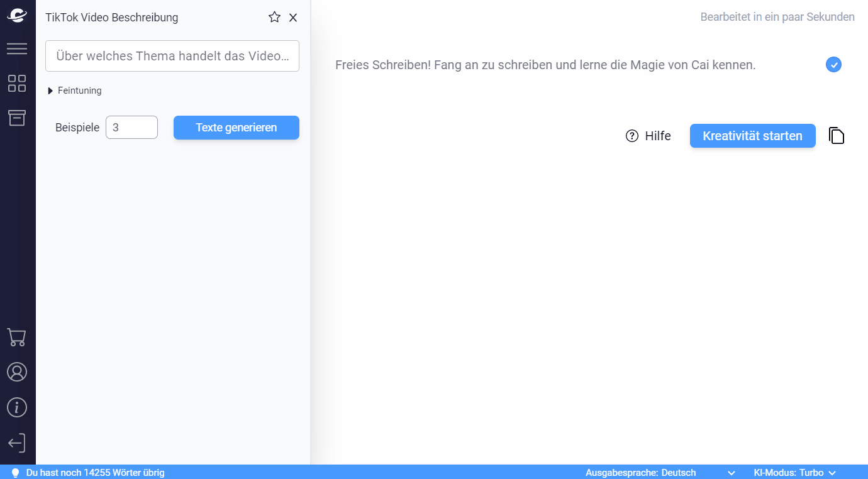The height and width of the screenshot is (479, 868).
Task: Click the Freies Schreiben editor text
Action: click(545, 65)
